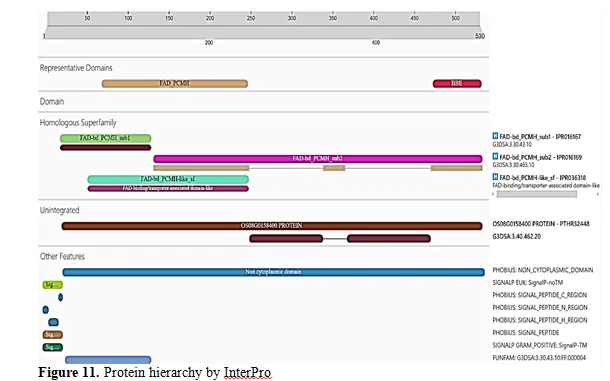The image size is (610, 381).
Task: Select the green FAD-bd_PCMH_sub1 superfamily bar
Action: point(105,138)
